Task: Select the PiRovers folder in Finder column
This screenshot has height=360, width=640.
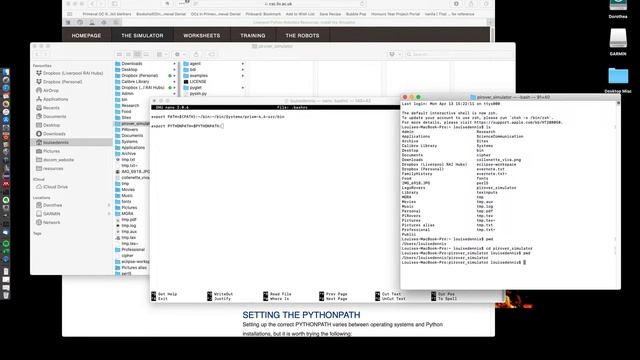Action: pos(127,129)
